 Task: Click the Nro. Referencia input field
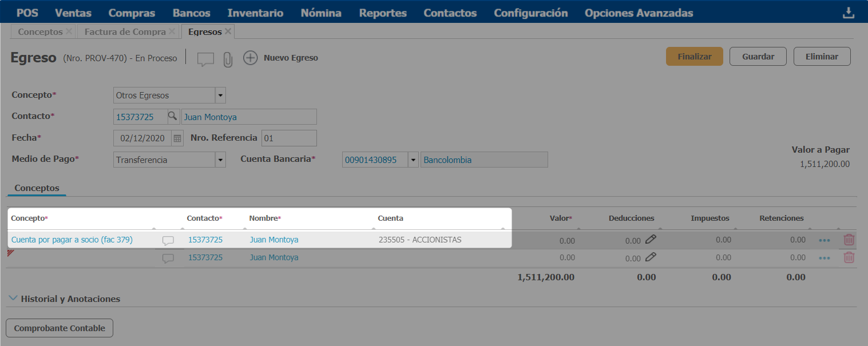(x=288, y=138)
